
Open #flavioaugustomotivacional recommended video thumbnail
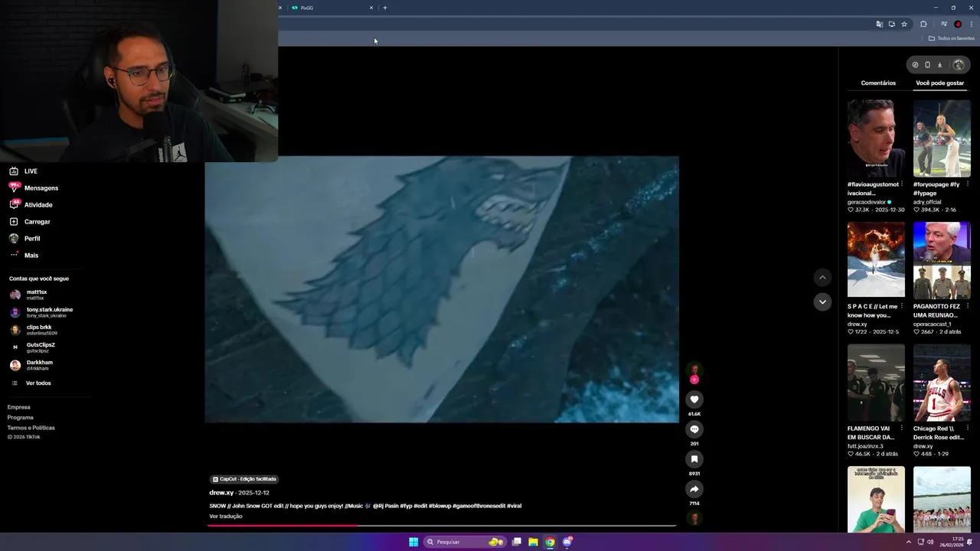tap(876, 139)
